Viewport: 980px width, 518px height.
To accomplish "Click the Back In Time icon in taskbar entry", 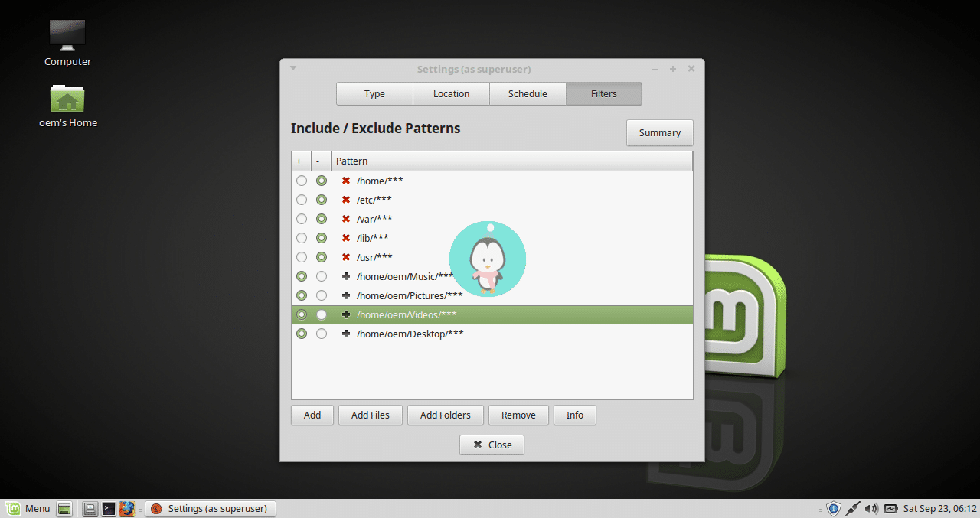I will coord(158,508).
